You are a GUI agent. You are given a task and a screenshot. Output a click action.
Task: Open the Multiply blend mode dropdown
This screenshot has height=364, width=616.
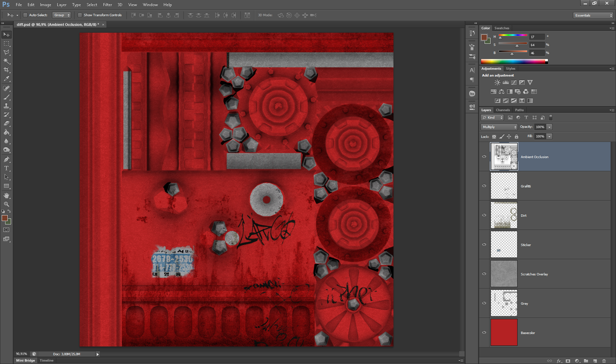pos(499,127)
